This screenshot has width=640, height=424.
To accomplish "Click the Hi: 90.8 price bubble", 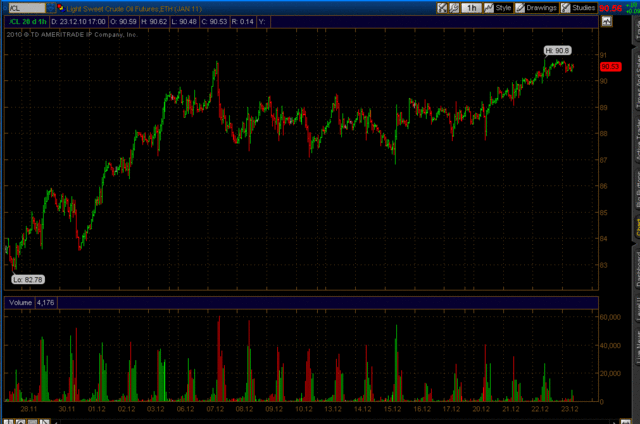I will click(557, 49).
